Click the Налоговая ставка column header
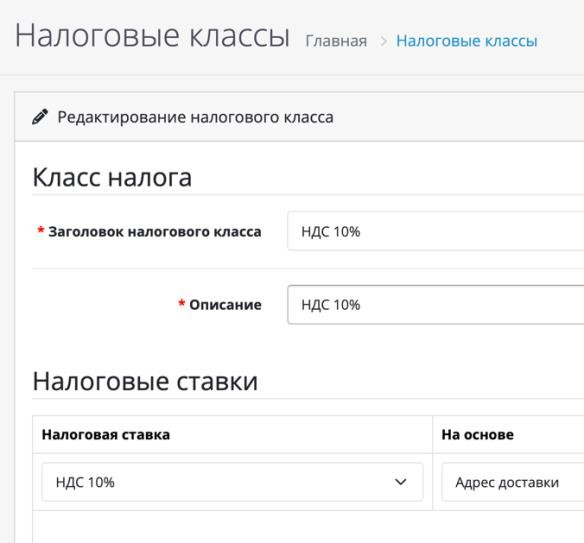Screen dimensions: 584x543 click(106, 435)
